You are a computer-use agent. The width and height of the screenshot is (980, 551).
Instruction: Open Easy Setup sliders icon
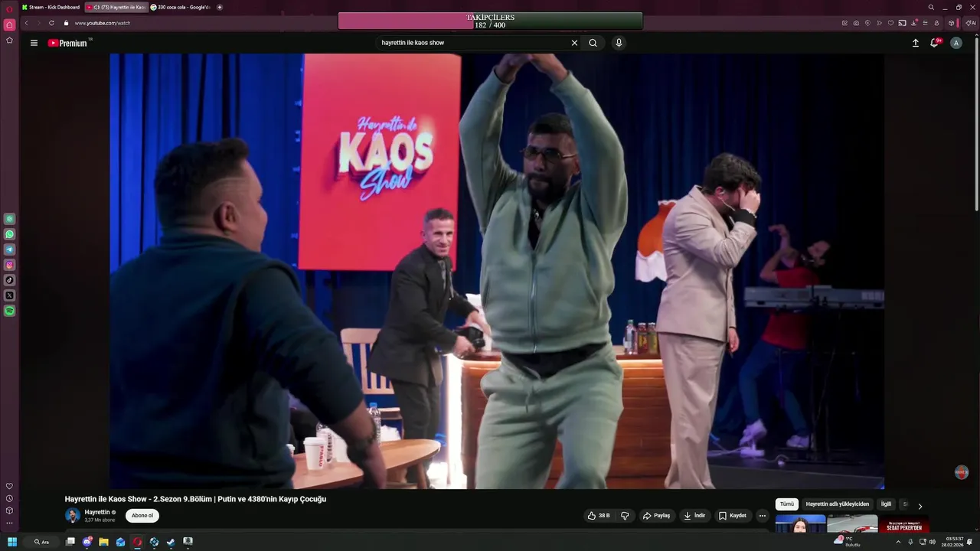click(925, 23)
